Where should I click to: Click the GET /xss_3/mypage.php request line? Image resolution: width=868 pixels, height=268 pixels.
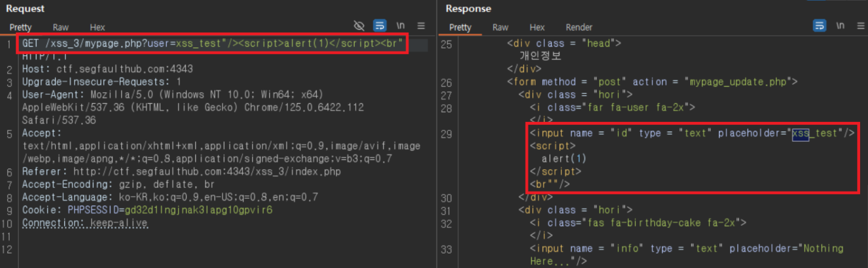click(213, 45)
